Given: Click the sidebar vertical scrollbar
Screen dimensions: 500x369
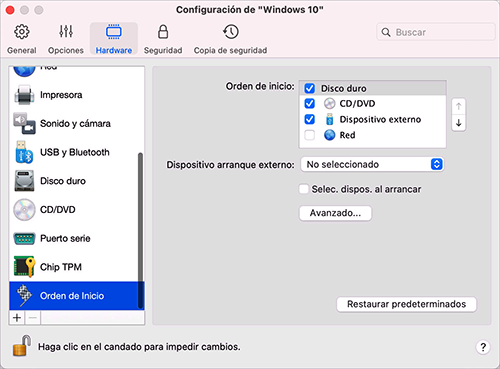Looking at the screenshot, I should pyautogui.click(x=140, y=231).
